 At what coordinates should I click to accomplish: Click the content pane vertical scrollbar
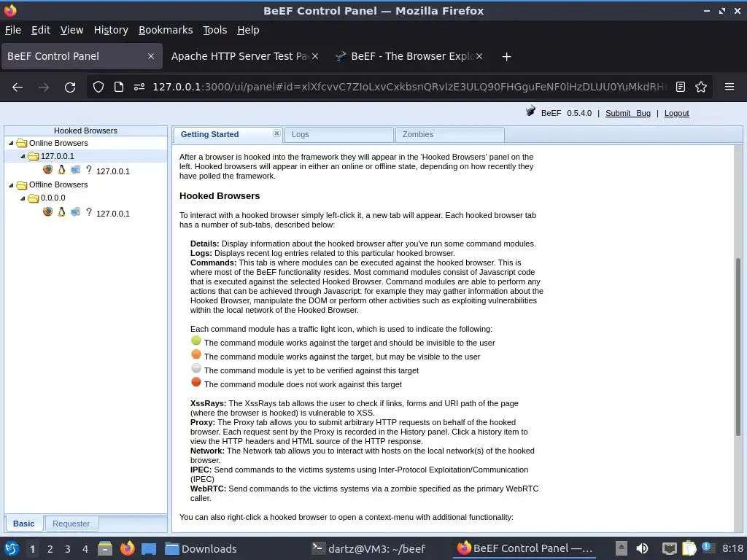click(x=738, y=348)
